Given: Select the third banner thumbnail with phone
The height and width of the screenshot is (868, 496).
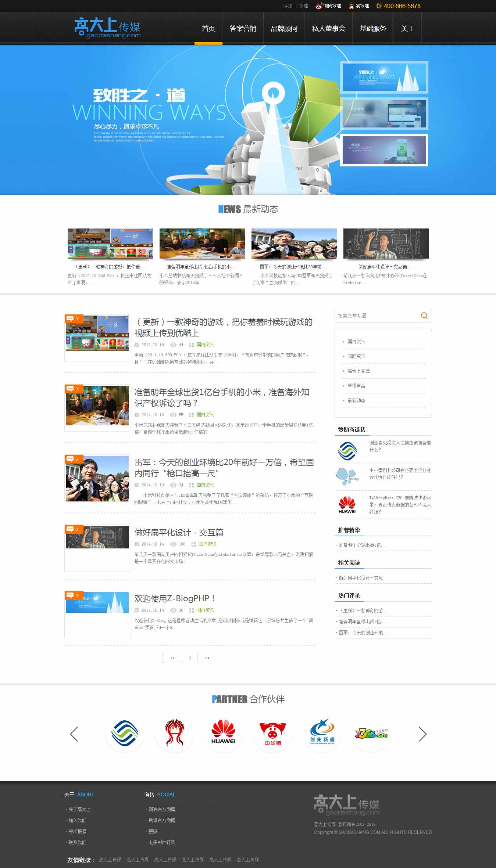Looking at the screenshot, I should (384, 150).
